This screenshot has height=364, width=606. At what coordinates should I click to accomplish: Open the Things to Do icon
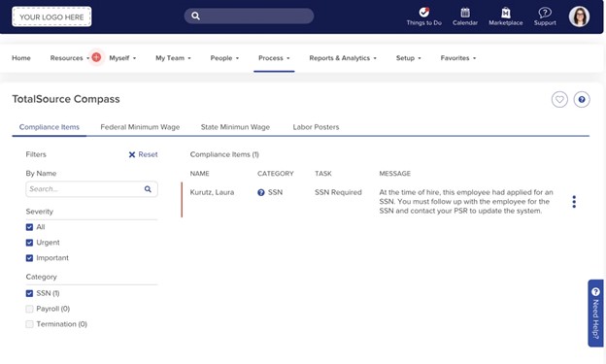[x=424, y=13]
